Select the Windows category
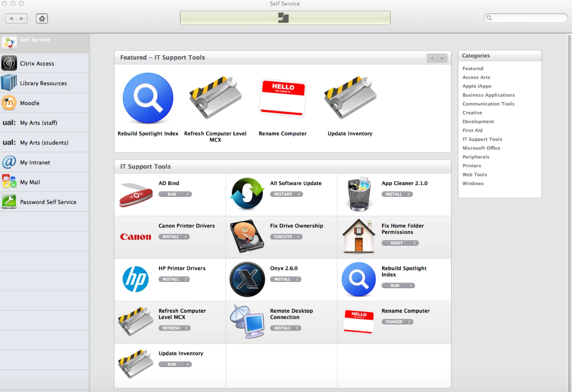This screenshot has height=392, width=572. pos(473,183)
